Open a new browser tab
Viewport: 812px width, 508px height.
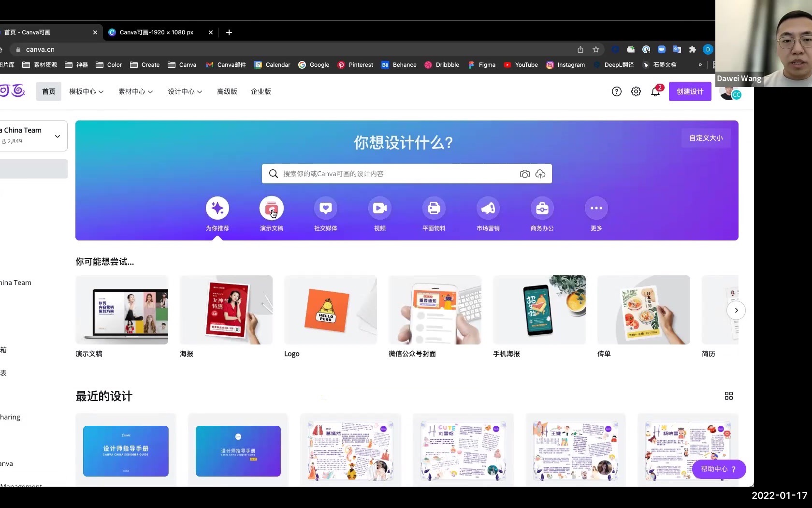(229, 32)
